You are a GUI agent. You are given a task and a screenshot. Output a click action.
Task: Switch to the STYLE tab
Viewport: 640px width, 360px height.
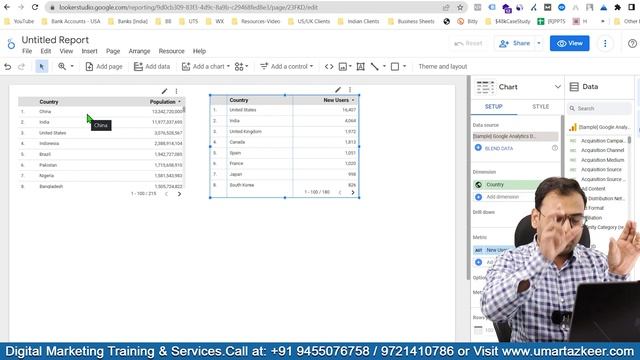pyautogui.click(x=540, y=107)
